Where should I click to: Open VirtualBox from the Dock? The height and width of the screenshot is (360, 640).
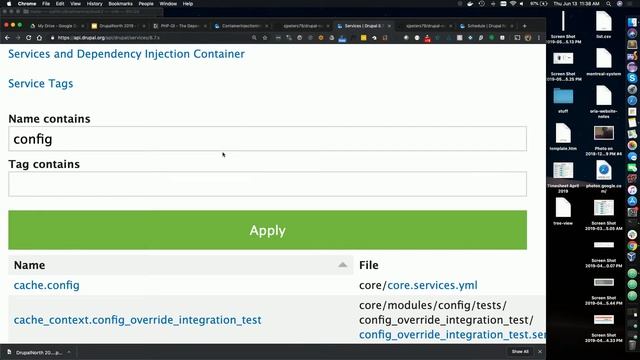(632, 257)
